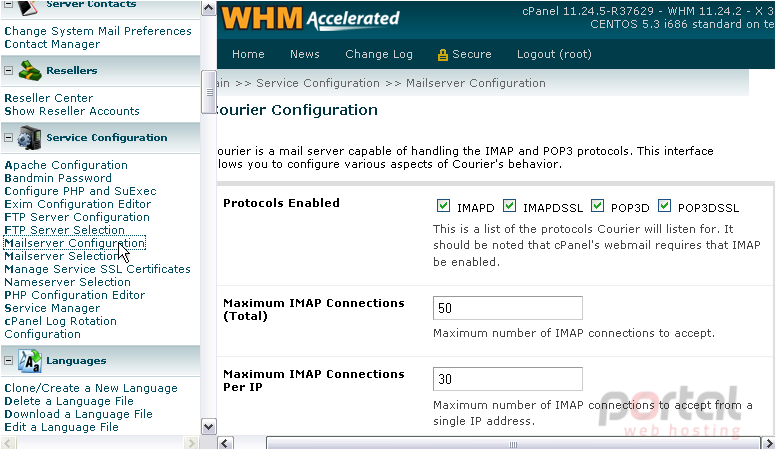Screen dimensions: 776x450
Task: Open Delete a Language File
Action: coord(69,401)
